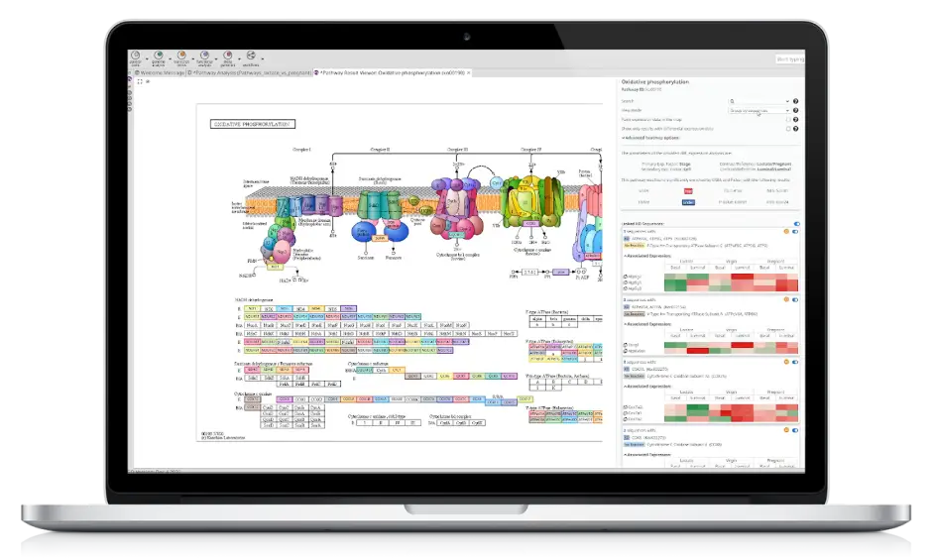Collapse Associated Expression in the third card

[647, 387]
